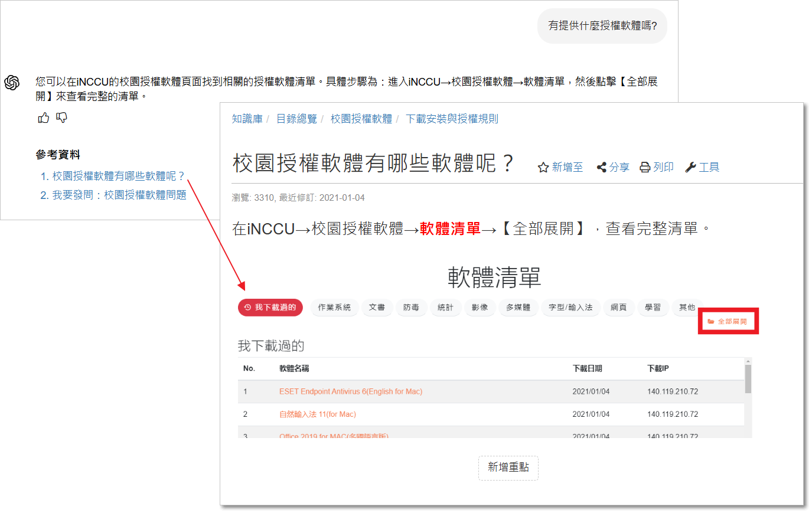Click the 下載安裝與授權規則 breadcrumb link
Screen dimensions: 812x516
point(452,119)
